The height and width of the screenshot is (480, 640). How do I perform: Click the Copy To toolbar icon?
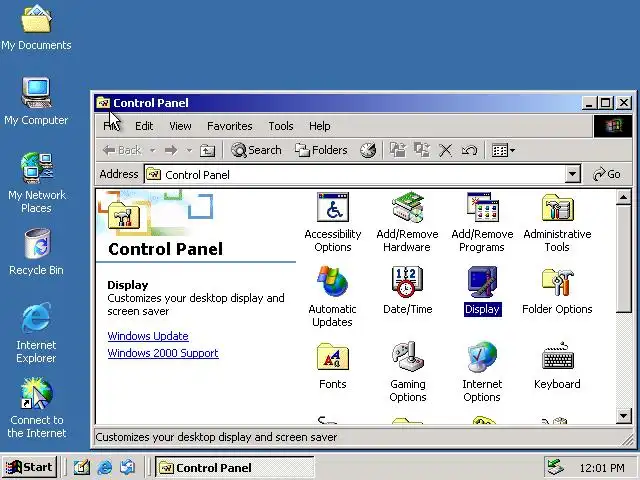pos(422,151)
